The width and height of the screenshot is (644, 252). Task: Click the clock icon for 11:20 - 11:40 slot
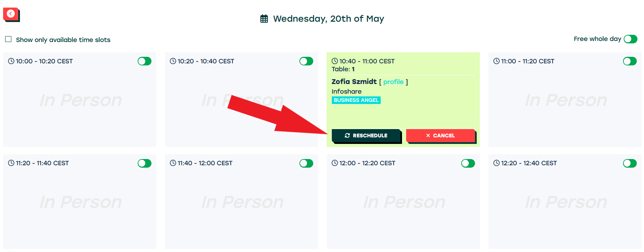coord(11,163)
